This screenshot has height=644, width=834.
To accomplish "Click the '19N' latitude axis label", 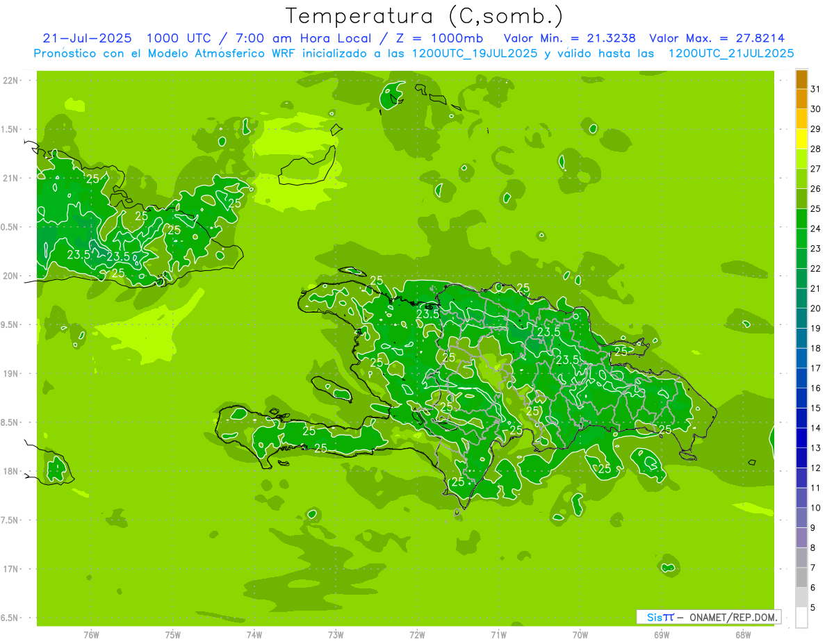I will (x=11, y=374).
